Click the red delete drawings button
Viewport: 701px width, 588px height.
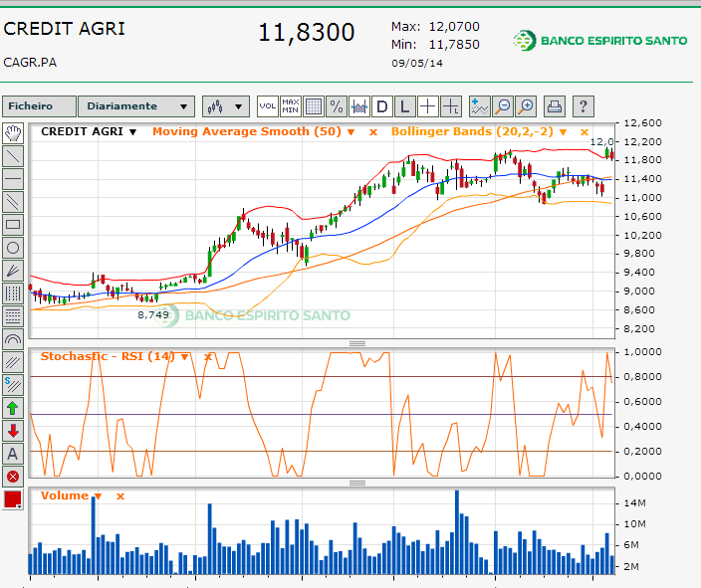point(13,477)
